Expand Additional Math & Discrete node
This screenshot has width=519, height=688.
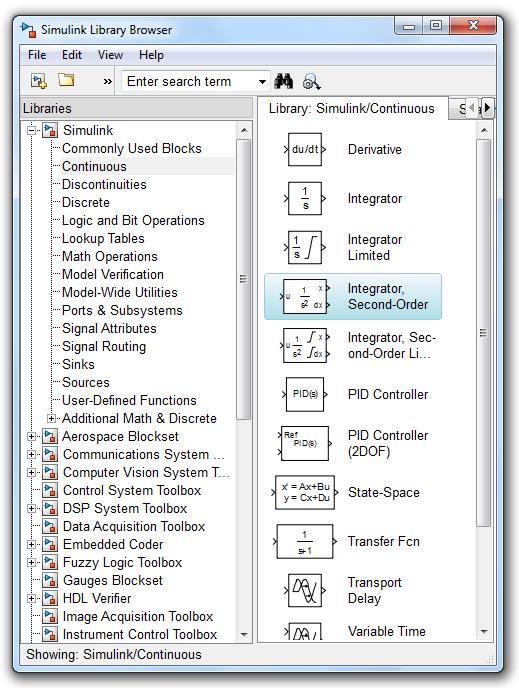(x=51, y=419)
